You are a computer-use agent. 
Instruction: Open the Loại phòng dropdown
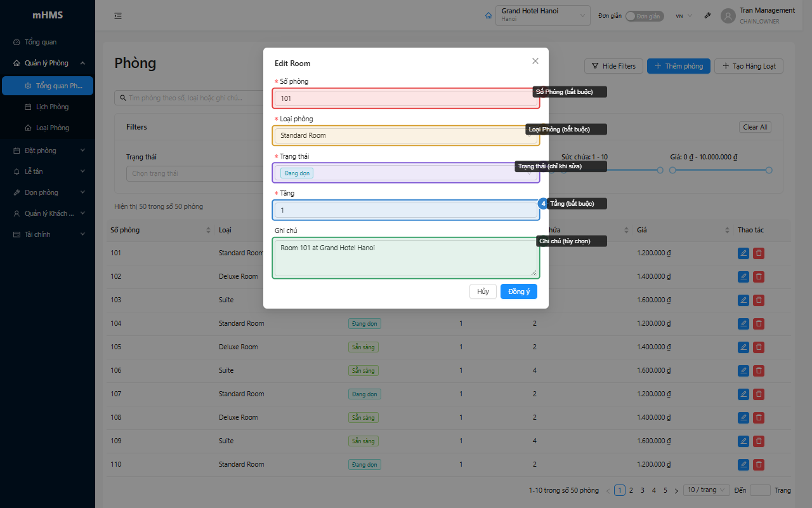(x=406, y=135)
